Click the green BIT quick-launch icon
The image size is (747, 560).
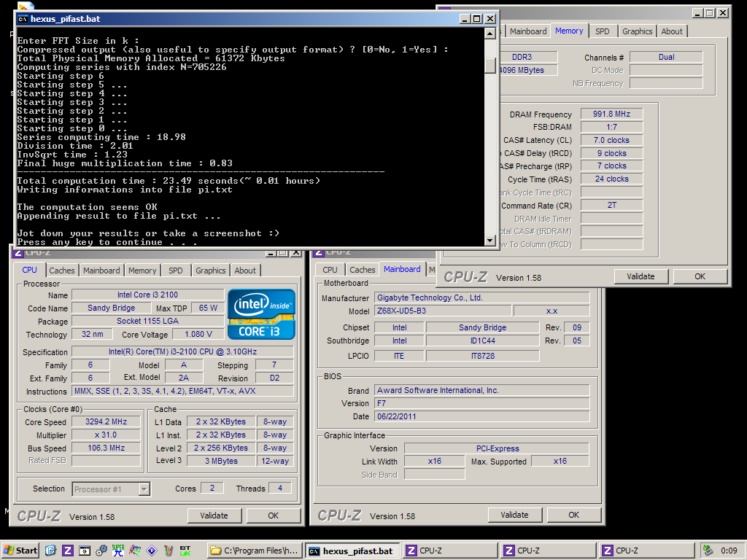(185, 551)
